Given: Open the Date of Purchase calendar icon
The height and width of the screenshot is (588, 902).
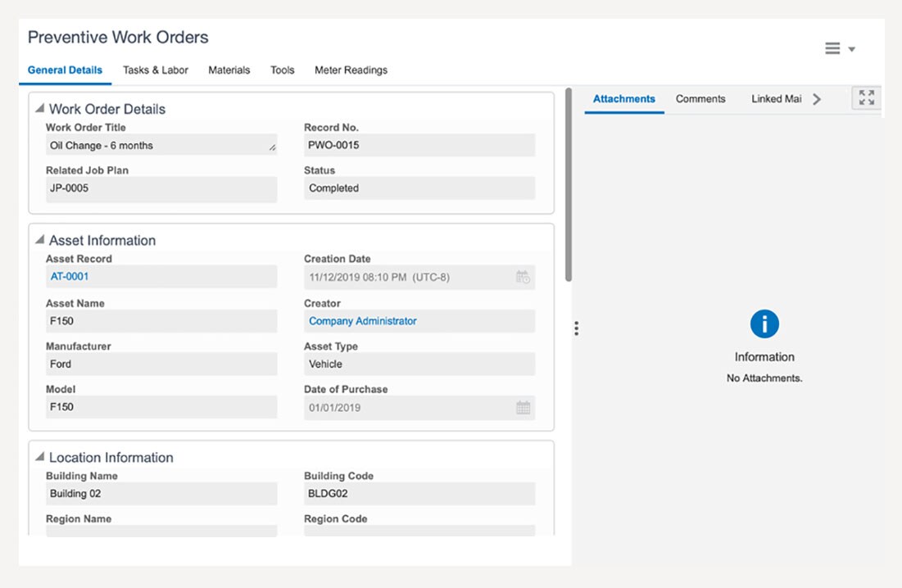Looking at the screenshot, I should pos(523,408).
